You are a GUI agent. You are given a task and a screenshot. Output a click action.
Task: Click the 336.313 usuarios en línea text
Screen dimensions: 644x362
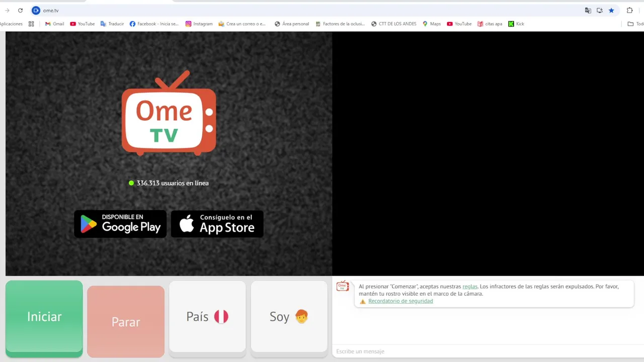(173, 183)
